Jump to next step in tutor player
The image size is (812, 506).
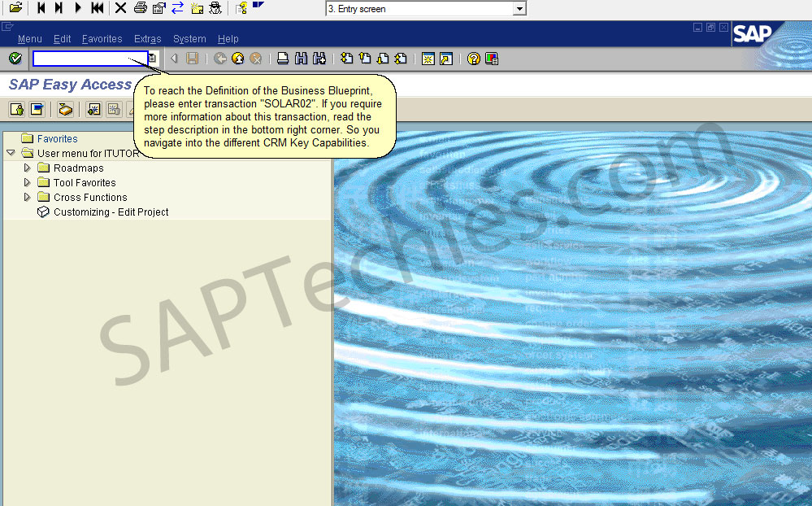click(59, 8)
